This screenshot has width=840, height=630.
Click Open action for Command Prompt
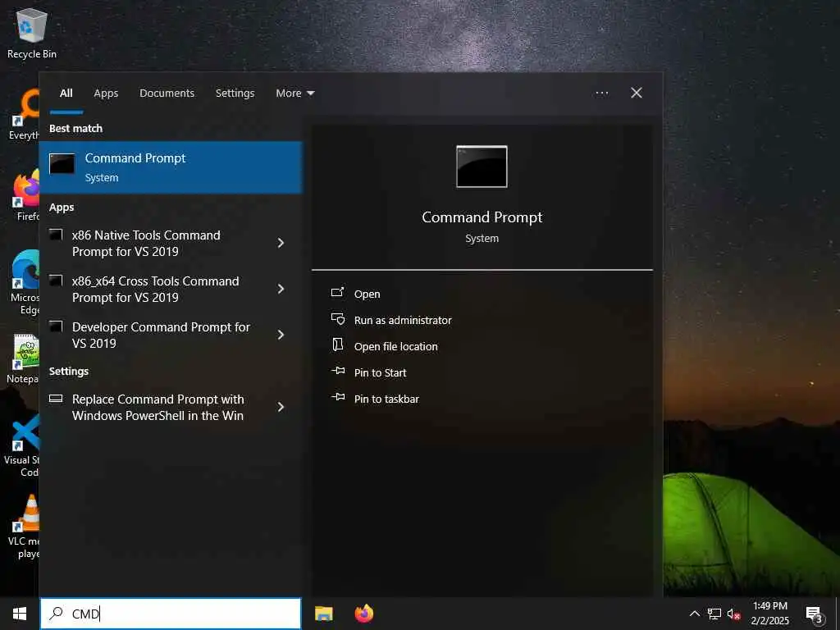[367, 294]
